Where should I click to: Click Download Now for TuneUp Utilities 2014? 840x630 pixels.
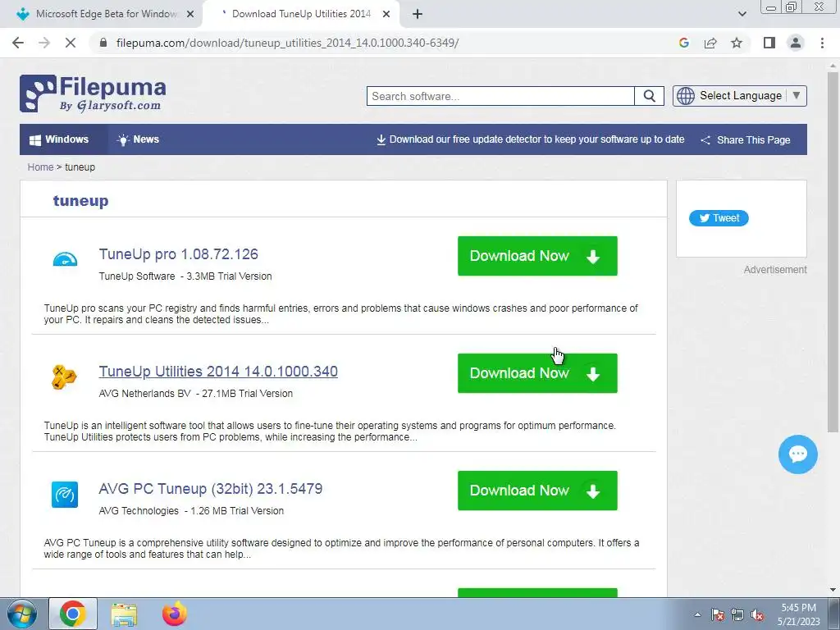coord(537,373)
